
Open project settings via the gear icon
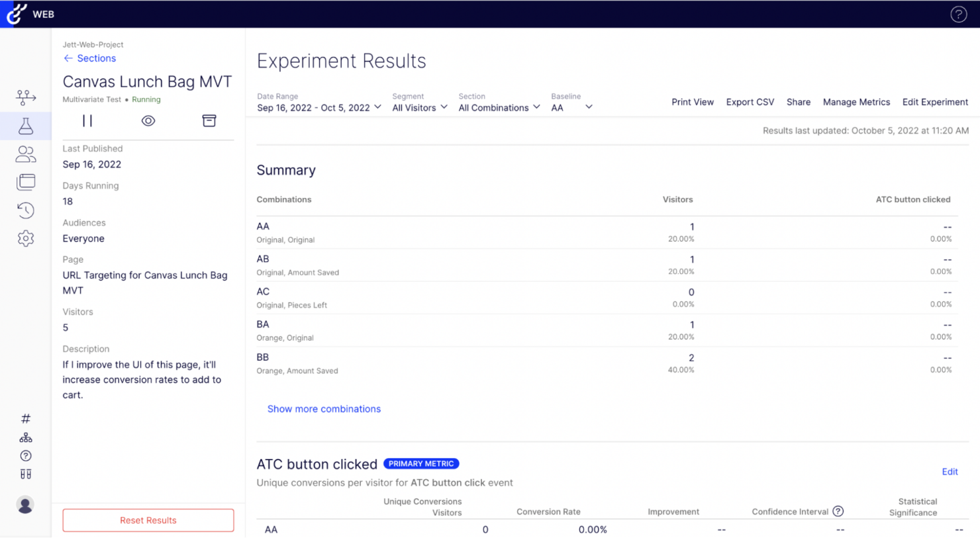point(25,238)
